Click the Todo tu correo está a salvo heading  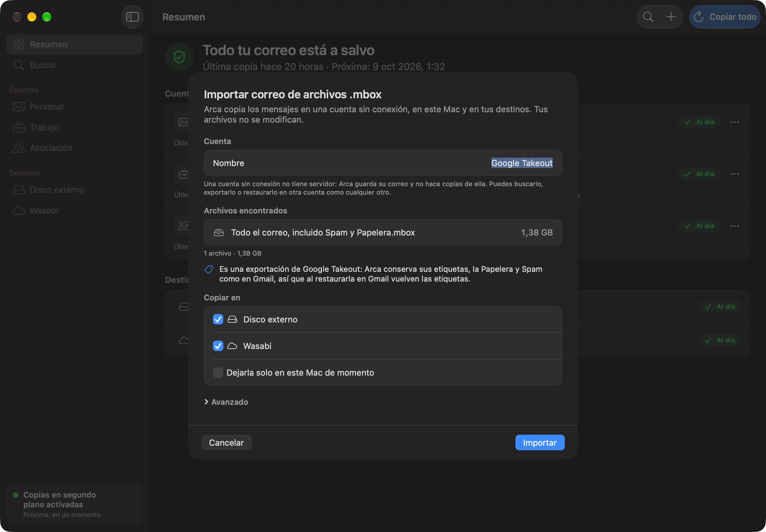pos(289,50)
